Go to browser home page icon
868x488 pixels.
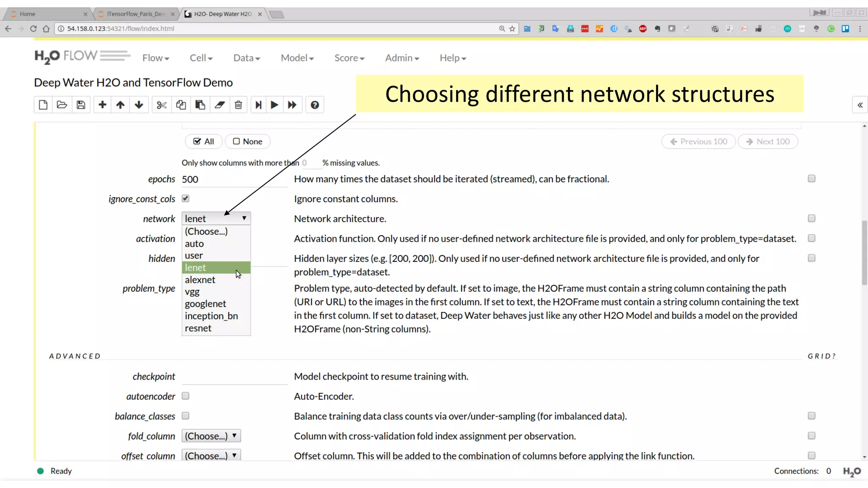pyautogui.click(x=46, y=28)
